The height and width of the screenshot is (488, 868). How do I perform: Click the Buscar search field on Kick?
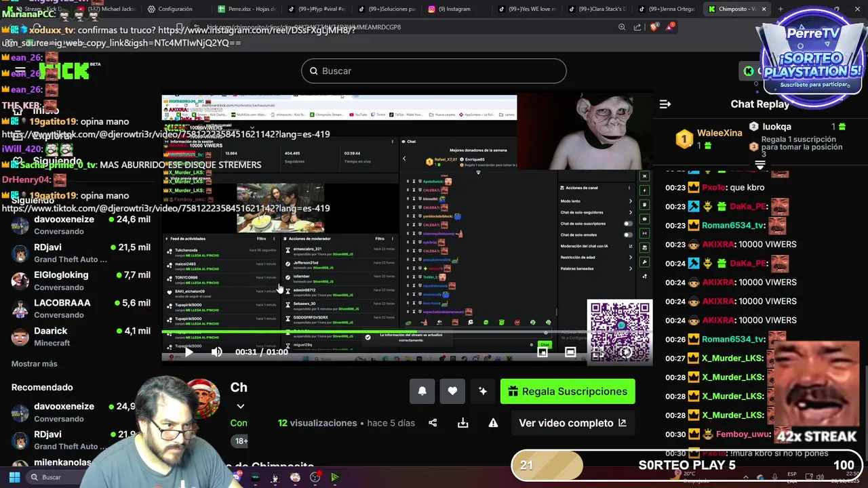click(433, 71)
